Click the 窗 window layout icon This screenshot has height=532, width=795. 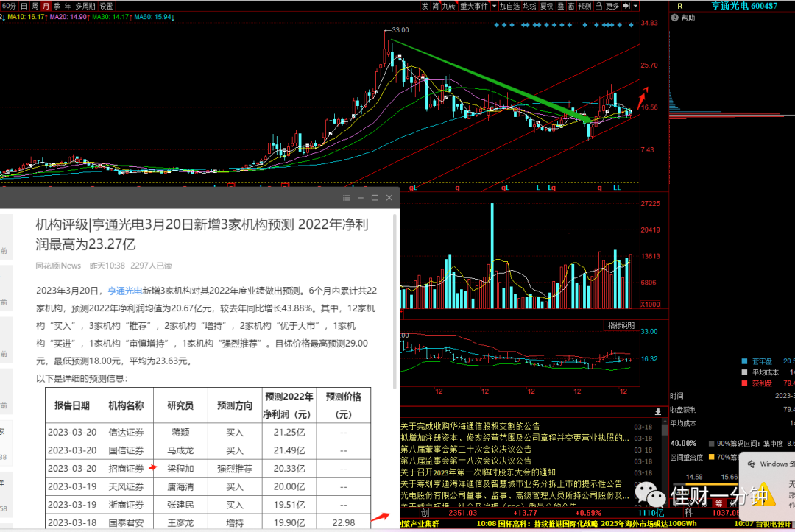pos(571,6)
